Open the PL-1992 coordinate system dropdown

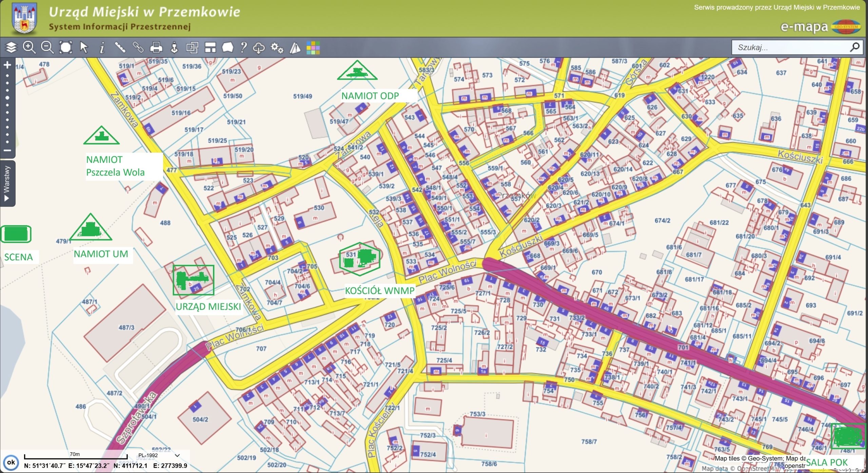tap(159, 455)
